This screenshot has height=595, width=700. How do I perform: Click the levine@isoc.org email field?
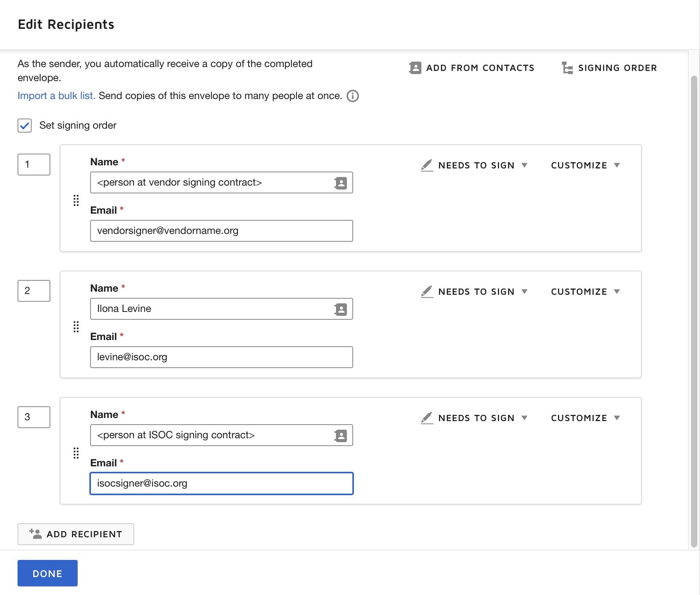[x=222, y=357]
